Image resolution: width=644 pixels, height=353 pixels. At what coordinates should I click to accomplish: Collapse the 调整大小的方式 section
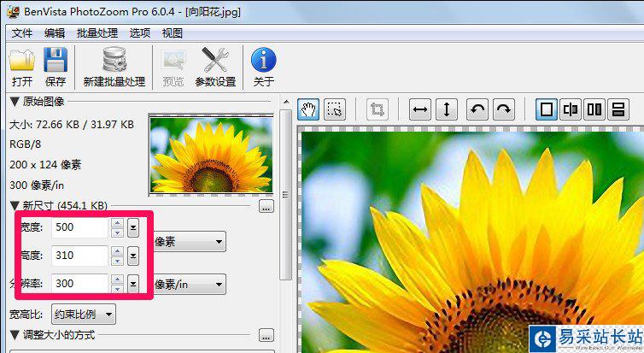[x=15, y=335]
